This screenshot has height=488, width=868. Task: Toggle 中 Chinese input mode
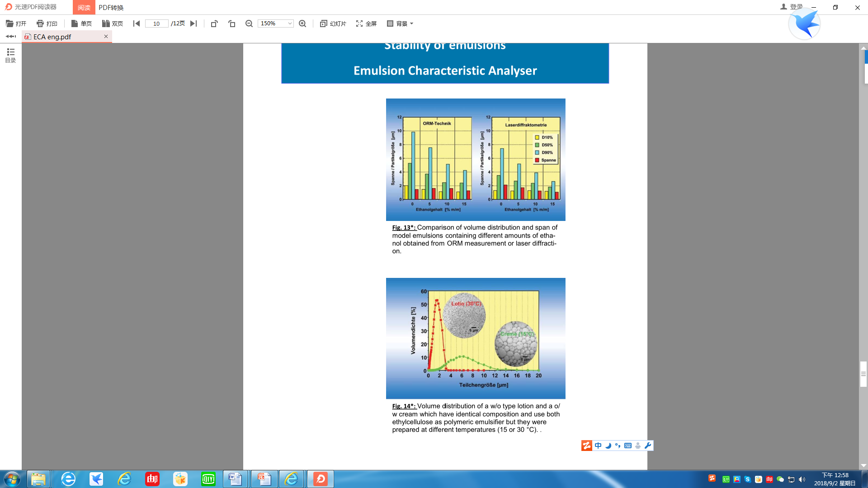[598, 446]
